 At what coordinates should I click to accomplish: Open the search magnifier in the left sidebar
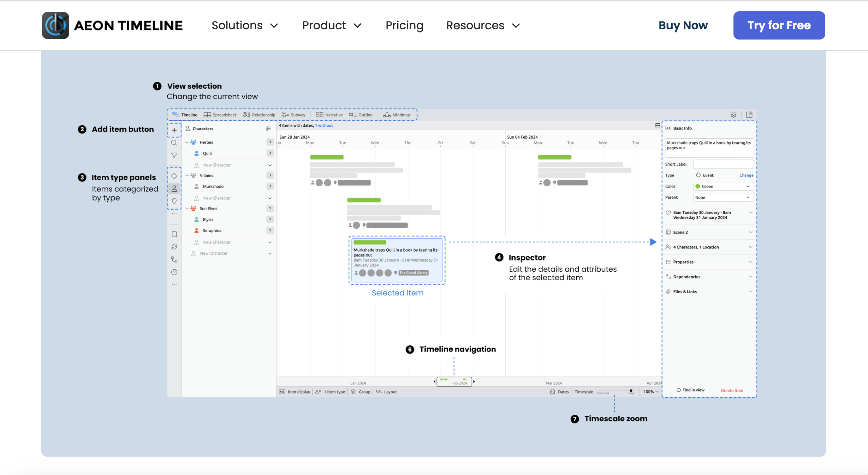[174, 143]
